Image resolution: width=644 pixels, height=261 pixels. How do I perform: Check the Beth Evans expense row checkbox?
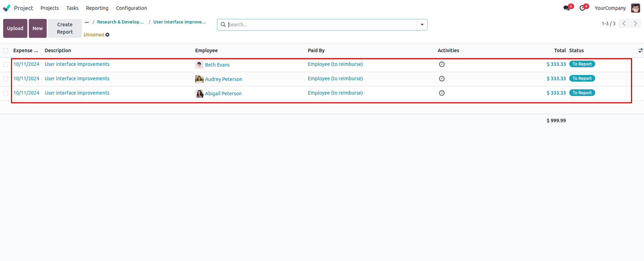tap(6, 64)
